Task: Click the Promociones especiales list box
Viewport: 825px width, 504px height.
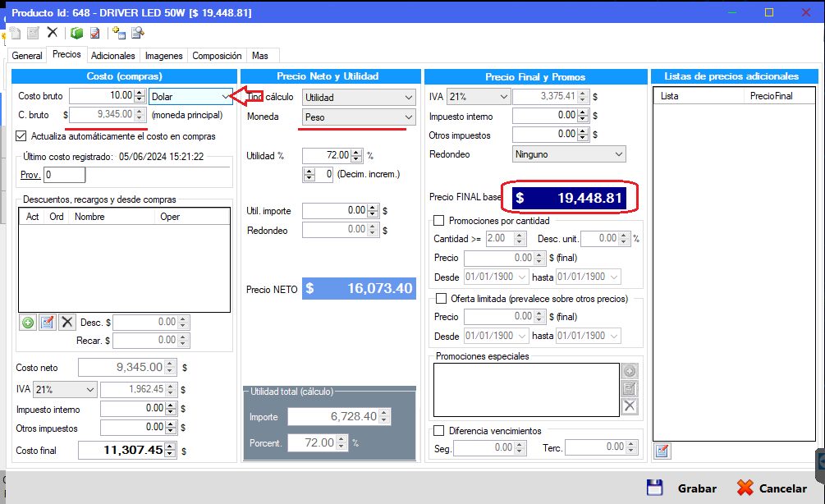Action: [526, 390]
